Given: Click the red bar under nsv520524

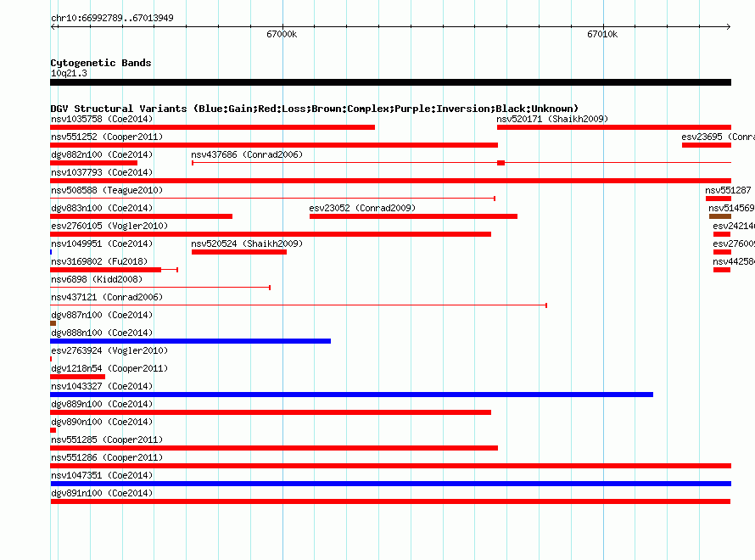Looking at the screenshot, I should pyautogui.click(x=239, y=252).
